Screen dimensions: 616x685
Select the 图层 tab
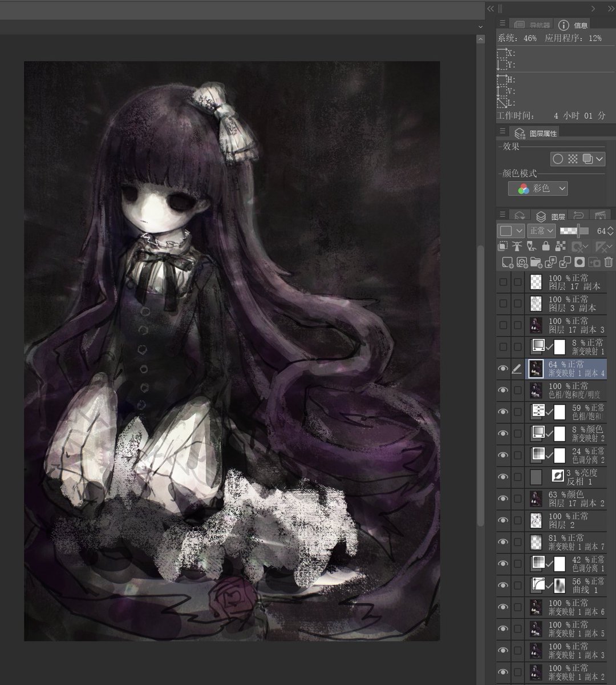point(550,216)
